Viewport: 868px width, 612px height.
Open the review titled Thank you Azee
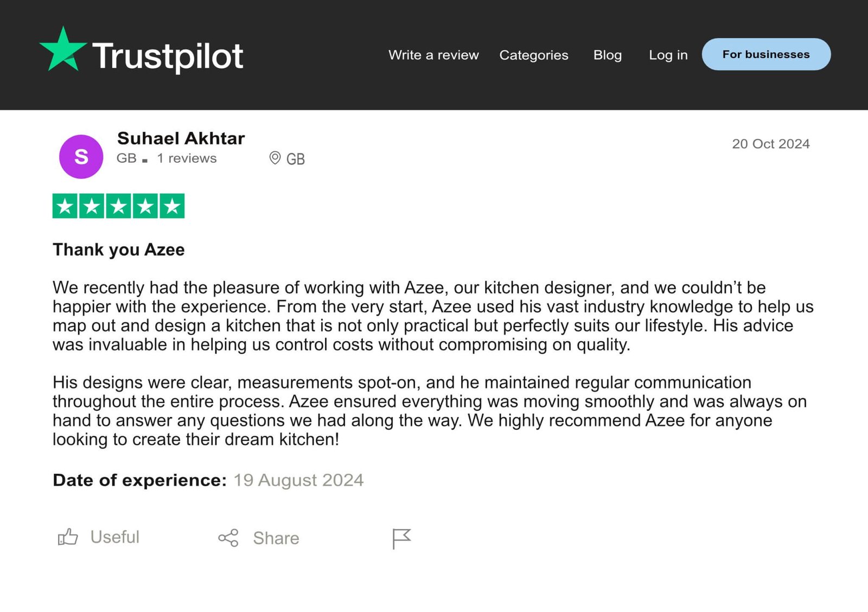point(118,250)
